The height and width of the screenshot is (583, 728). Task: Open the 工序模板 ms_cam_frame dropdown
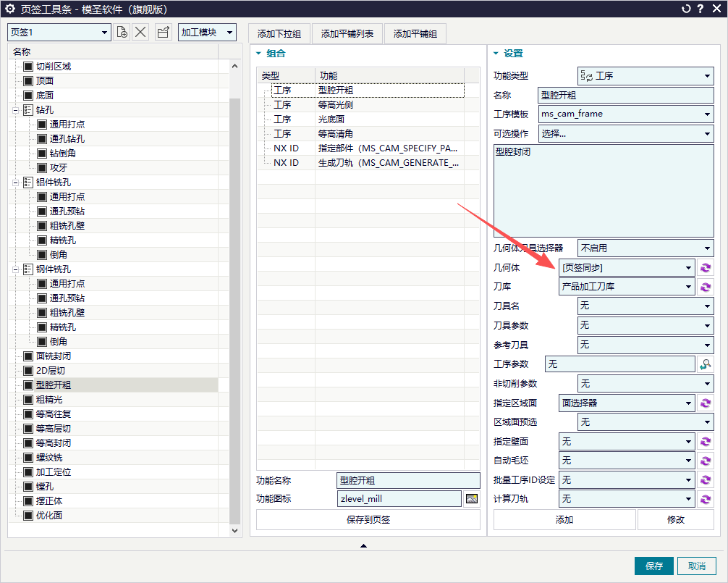pos(626,114)
